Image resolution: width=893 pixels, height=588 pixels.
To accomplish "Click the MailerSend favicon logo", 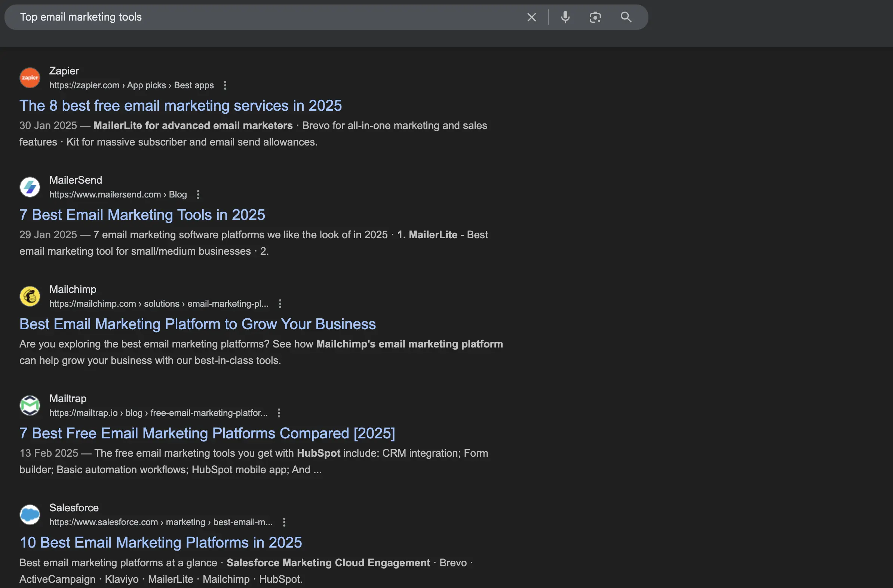I will click(30, 187).
